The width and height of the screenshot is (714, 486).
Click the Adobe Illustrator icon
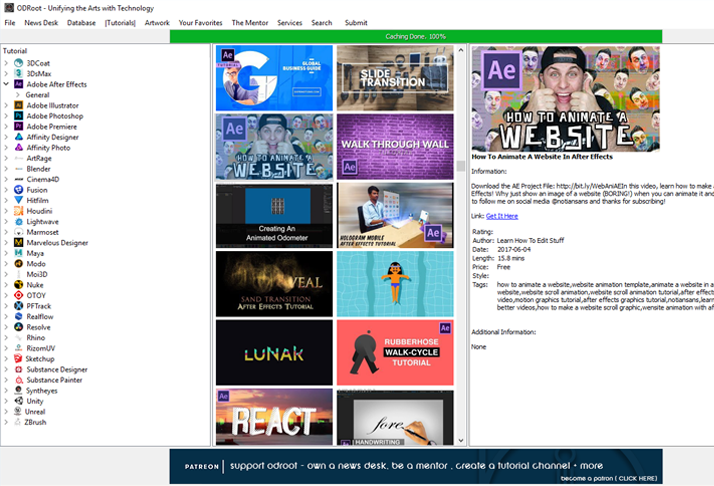pyautogui.click(x=18, y=106)
